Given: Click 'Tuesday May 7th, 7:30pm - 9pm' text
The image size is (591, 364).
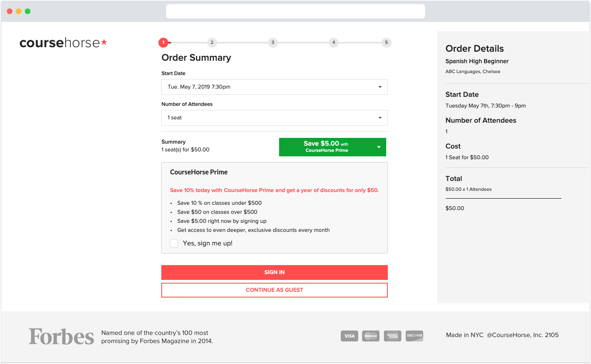Looking at the screenshot, I should click(x=486, y=105).
